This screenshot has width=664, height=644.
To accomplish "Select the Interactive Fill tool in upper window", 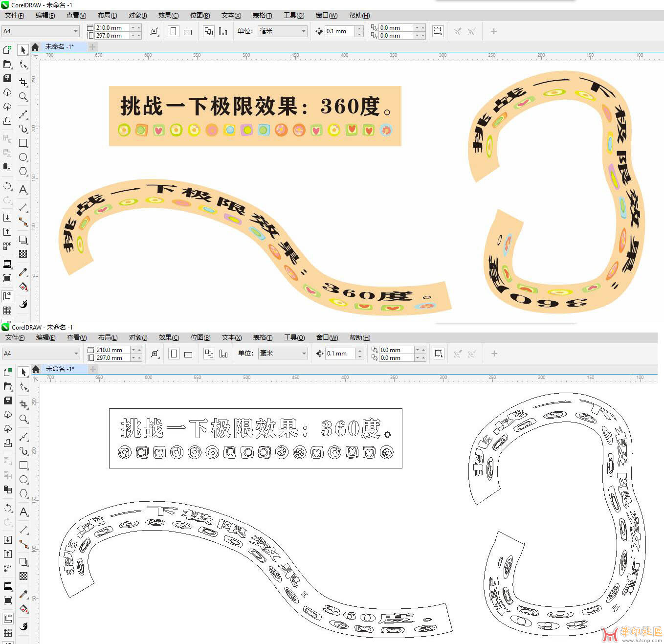I will (x=23, y=286).
